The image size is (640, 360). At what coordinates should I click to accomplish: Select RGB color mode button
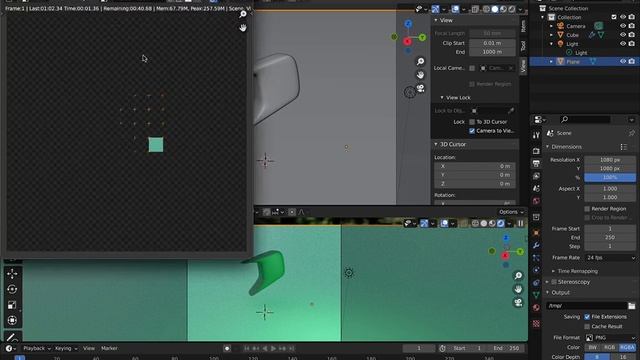tap(609, 347)
